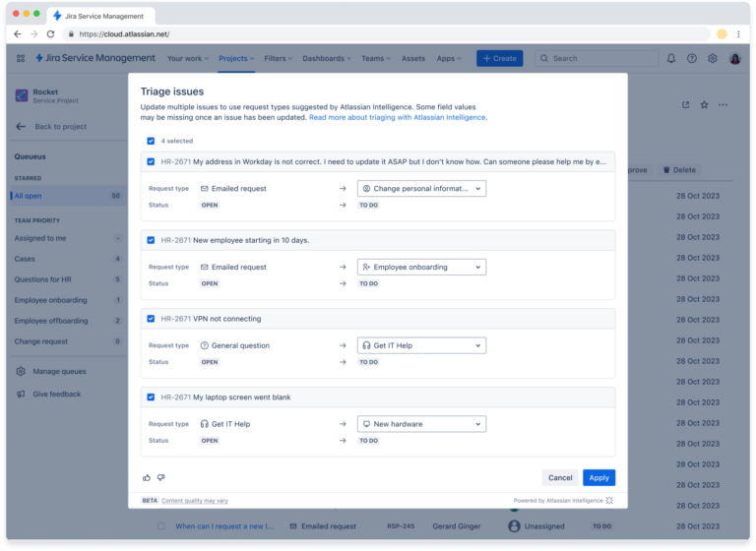Image resolution: width=756 pixels, height=551 pixels.
Task: Click the Apply button
Action: (598, 478)
